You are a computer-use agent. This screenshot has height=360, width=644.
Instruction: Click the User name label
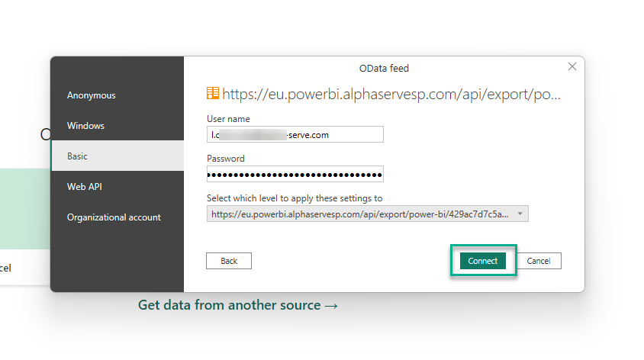click(x=228, y=119)
